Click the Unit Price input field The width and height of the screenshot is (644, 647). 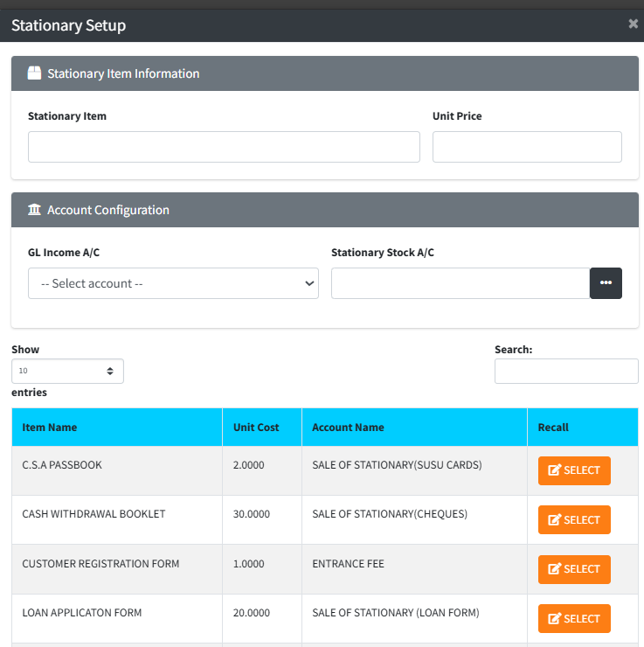[527, 147]
